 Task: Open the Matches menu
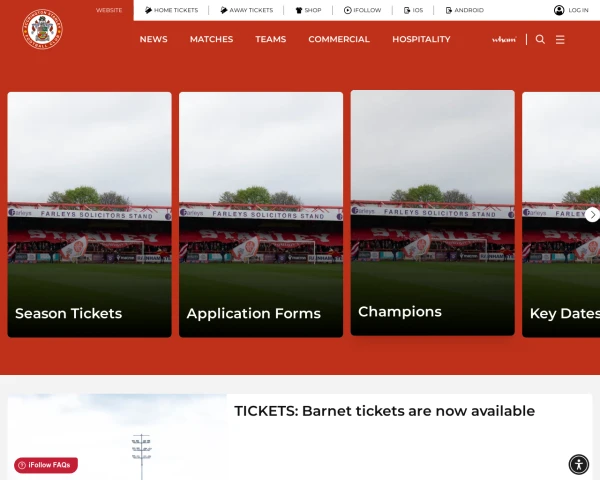pos(211,39)
